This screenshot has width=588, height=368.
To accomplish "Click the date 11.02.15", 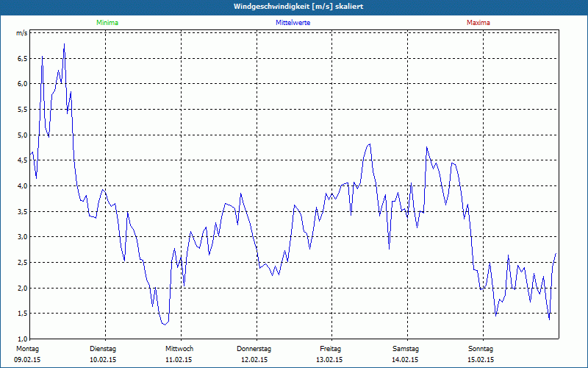I will (x=179, y=360).
